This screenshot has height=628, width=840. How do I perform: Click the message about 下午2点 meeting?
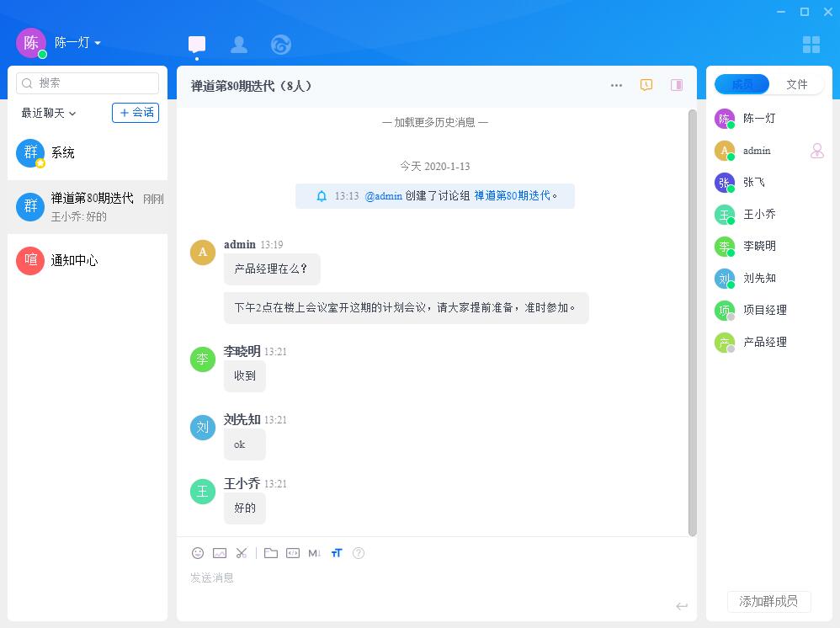point(406,307)
